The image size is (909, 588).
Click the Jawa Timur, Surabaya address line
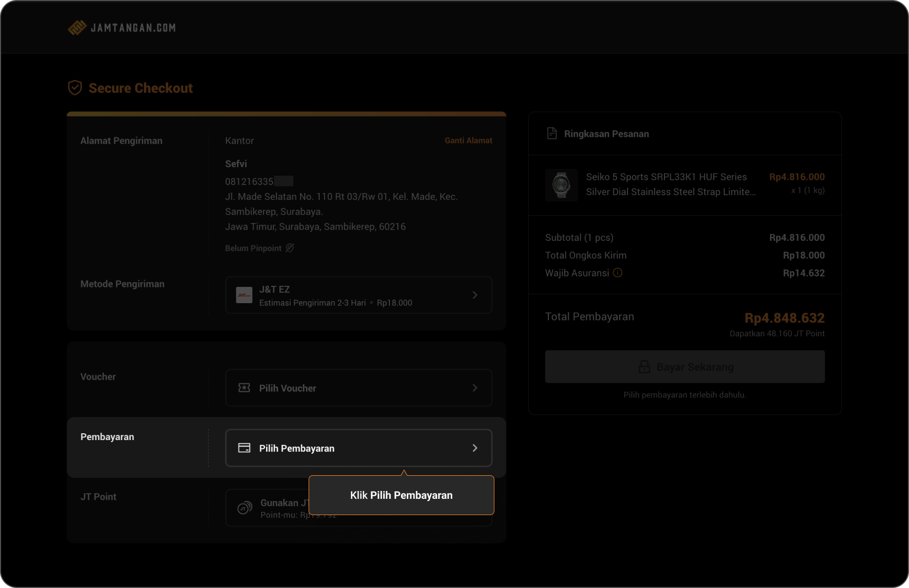pyautogui.click(x=315, y=227)
